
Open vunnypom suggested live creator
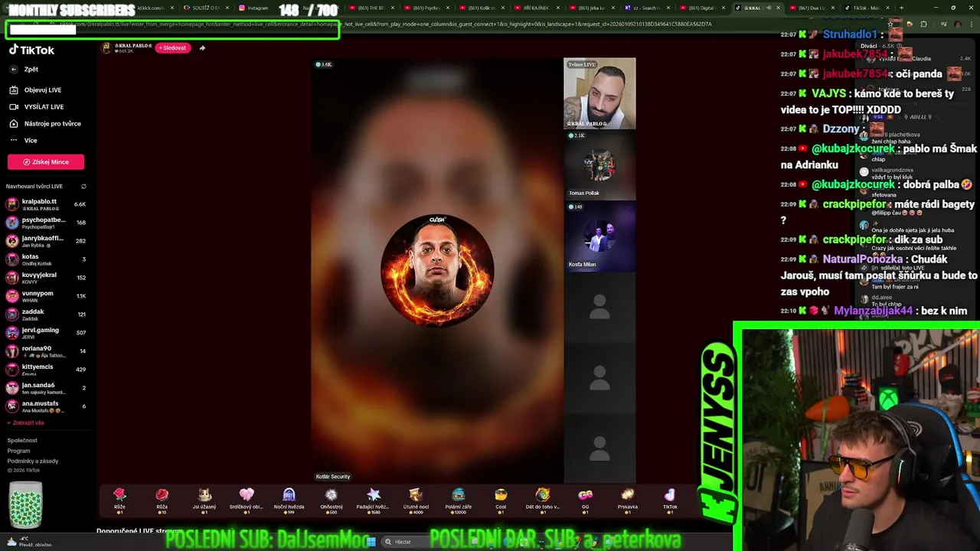pos(46,296)
